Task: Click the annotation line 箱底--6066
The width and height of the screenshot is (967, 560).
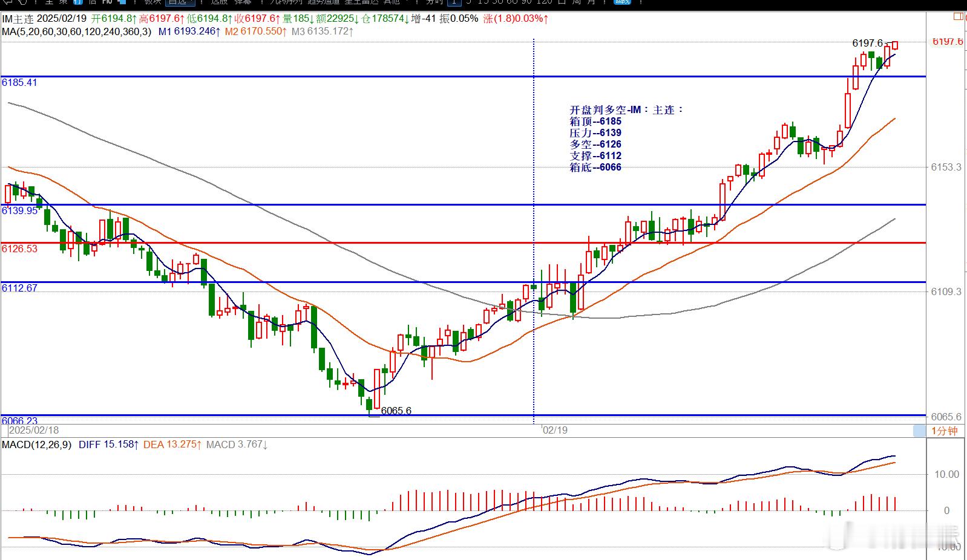Action: (595, 168)
